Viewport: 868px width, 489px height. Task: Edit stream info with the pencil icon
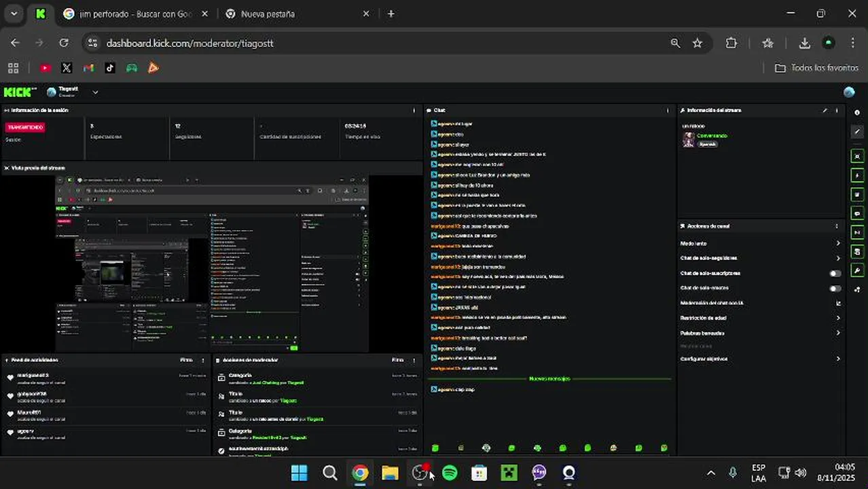[x=825, y=110]
